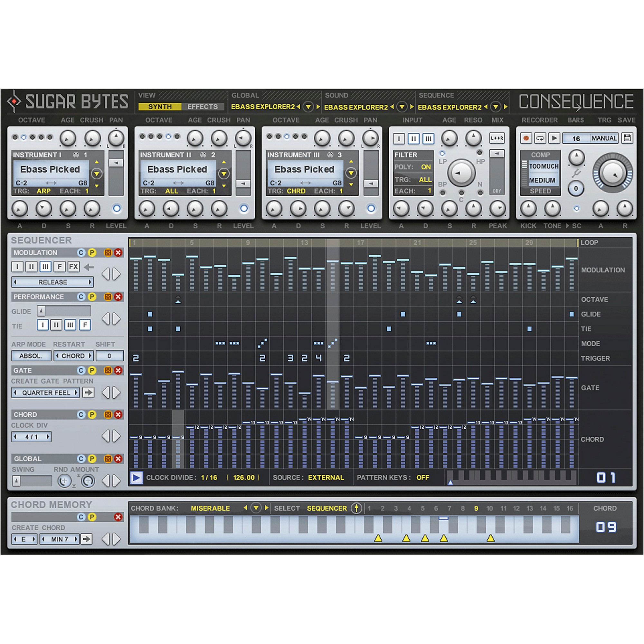644x644 pixels.
Task: Click the record icon in the Recorder section
Action: point(526,138)
